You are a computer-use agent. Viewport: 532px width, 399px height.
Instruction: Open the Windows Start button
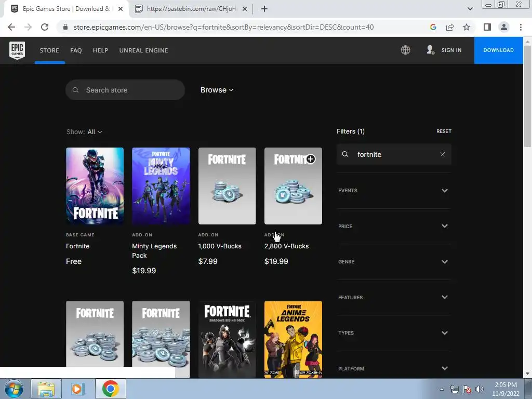pyautogui.click(x=14, y=389)
